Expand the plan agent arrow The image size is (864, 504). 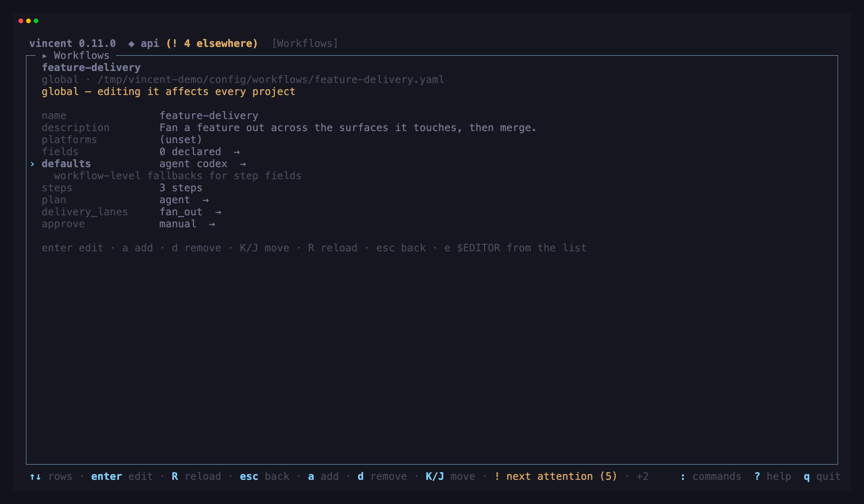coord(206,200)
